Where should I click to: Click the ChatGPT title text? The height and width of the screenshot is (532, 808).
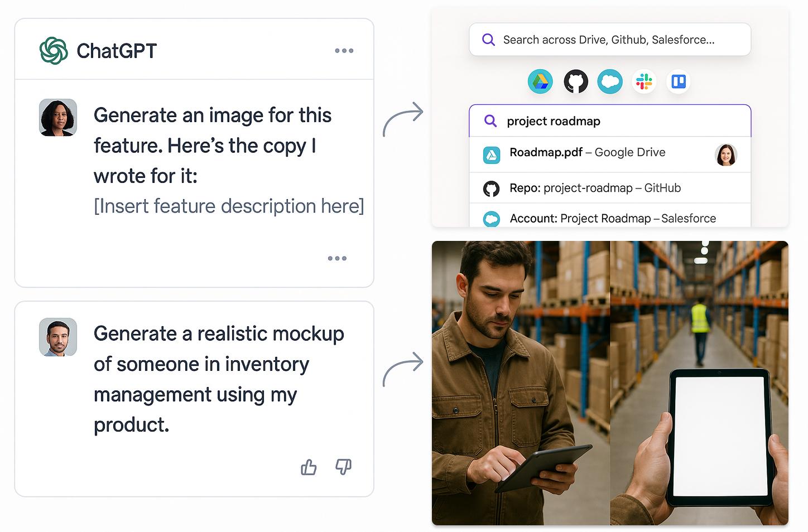click(117, 51)
